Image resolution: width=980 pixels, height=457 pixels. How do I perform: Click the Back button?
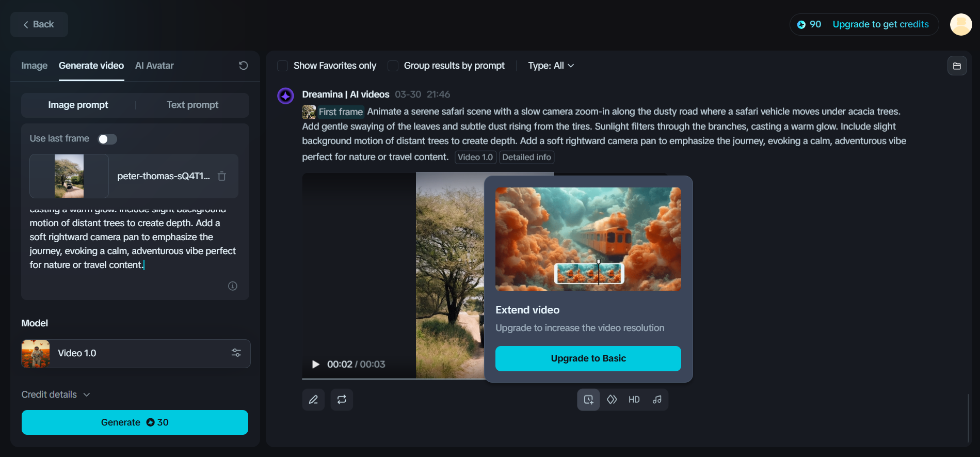point(39,24)
